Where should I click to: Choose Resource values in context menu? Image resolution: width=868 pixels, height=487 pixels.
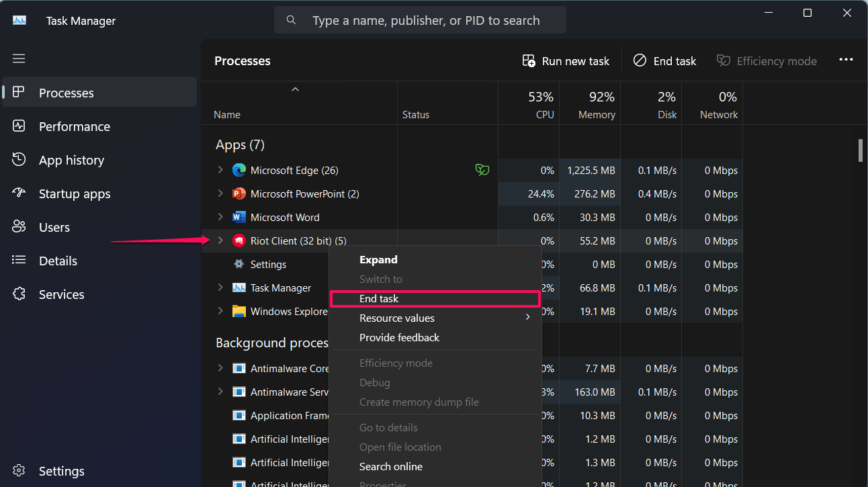(435, 318)
